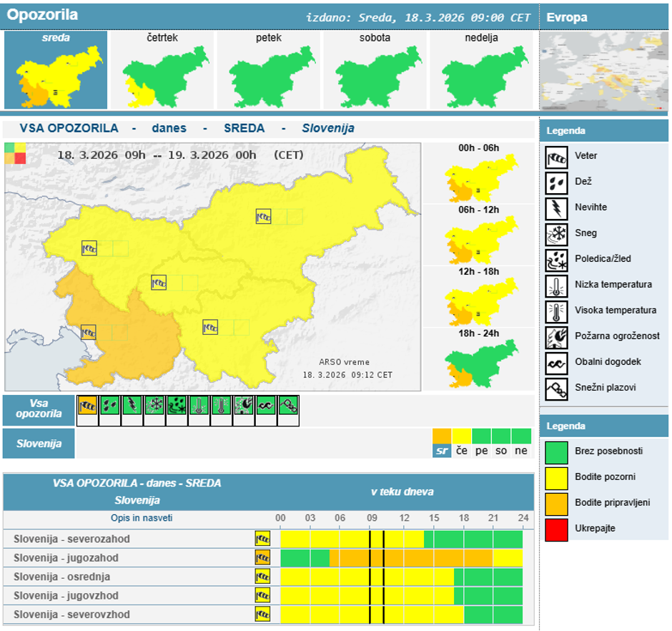
Task: Select the avalanche filter icon below the map
Action: tap(288, 406)
